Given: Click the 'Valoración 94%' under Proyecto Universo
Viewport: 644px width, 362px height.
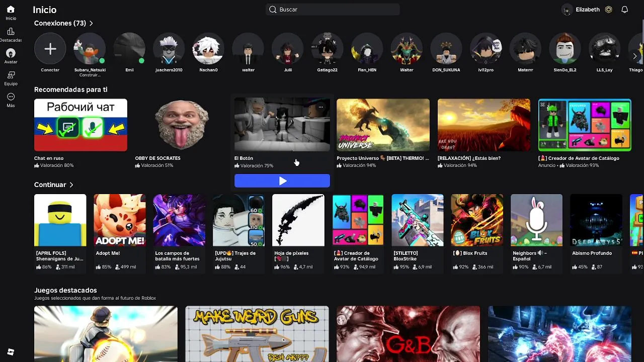Looking at the screenshot, I should click(359, 165).
